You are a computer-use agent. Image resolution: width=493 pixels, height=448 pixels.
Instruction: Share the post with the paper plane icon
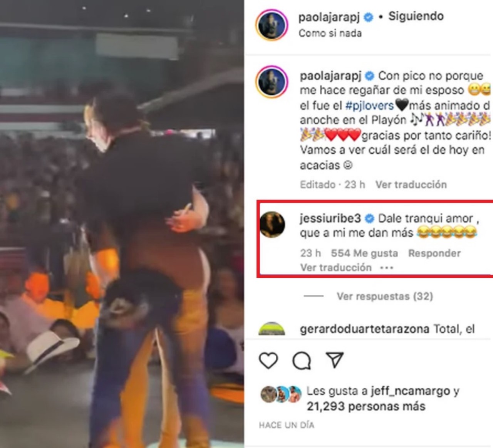(x=334, y=360)
